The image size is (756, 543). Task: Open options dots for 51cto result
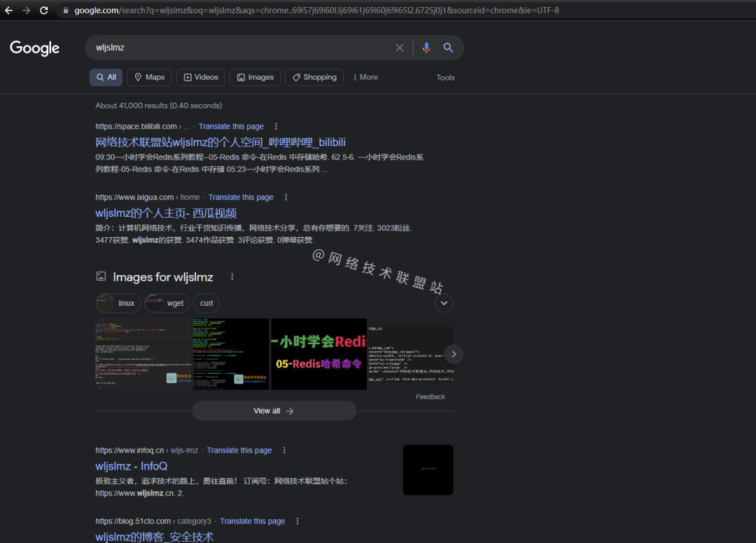[297, 521]
